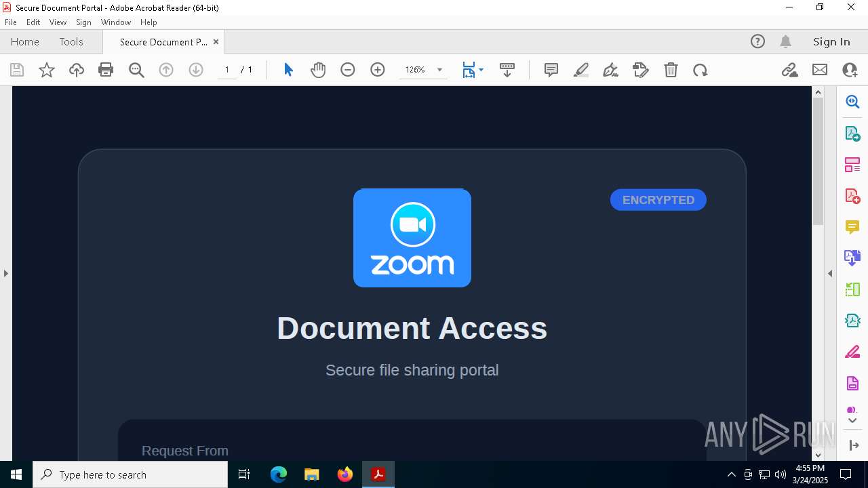Expand the left navigation pane arrow
This screenshot has height=488, width=868.
[x=5, y=273]
